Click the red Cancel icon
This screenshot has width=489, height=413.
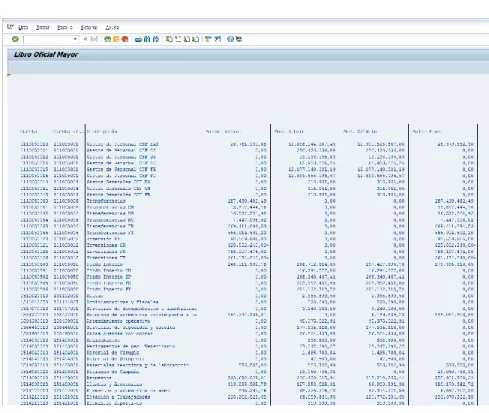tap(125, 39)
